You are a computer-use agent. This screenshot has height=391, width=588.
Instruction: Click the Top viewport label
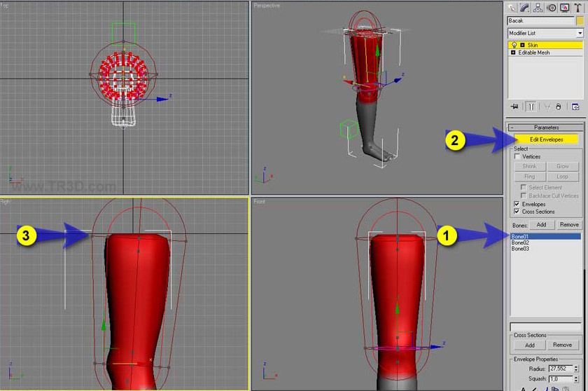[4, 5]
